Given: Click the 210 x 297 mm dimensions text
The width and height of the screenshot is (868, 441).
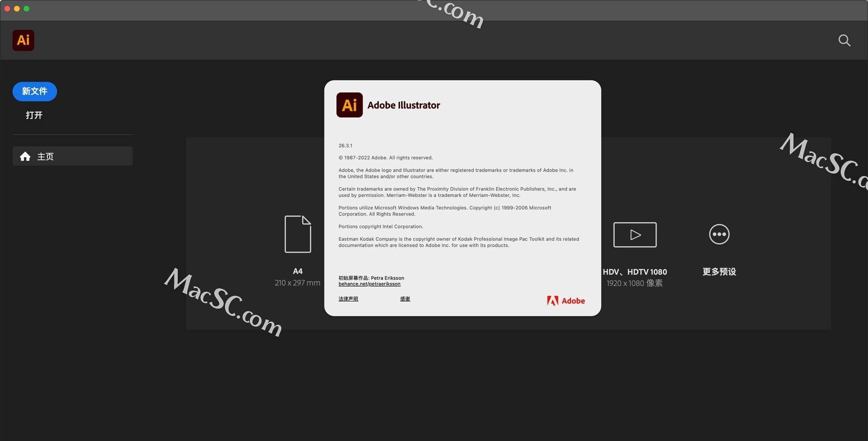Looking at the screenshot, I should tap(297, 283).
